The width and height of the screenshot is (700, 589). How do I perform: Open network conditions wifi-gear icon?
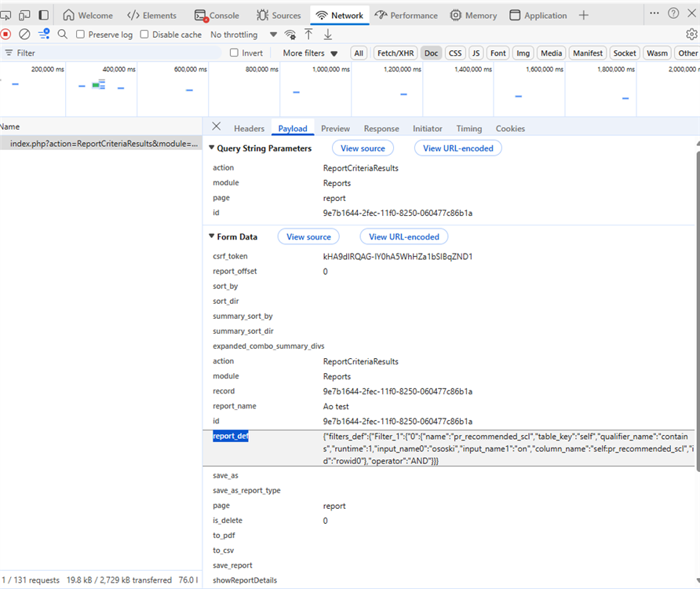pos(290,35)
